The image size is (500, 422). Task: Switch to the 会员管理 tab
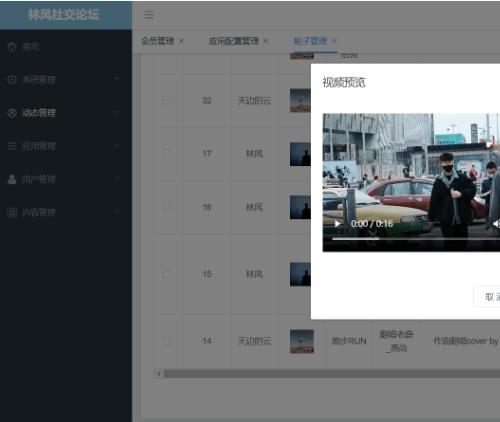pyautogui.click(x=158, y=41)
